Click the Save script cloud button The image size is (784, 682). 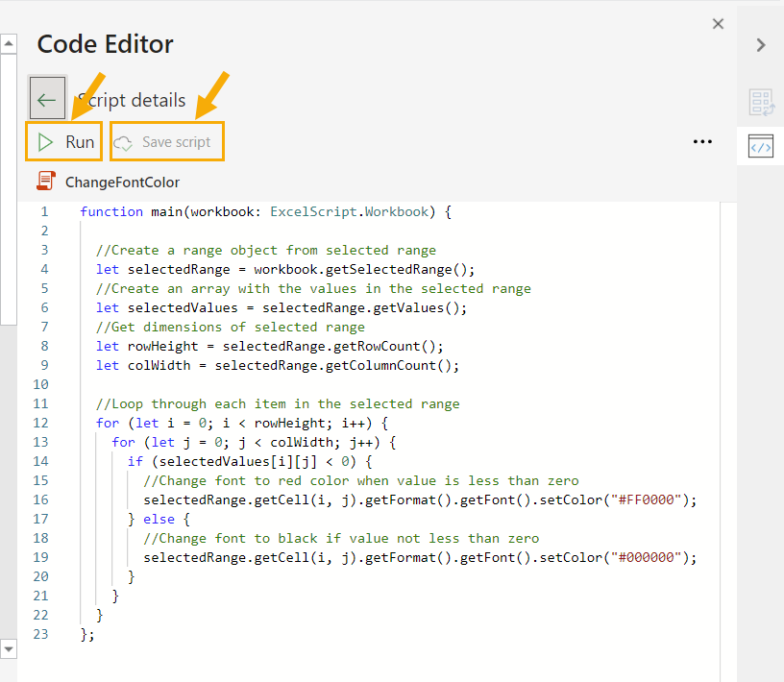point(166,142)
